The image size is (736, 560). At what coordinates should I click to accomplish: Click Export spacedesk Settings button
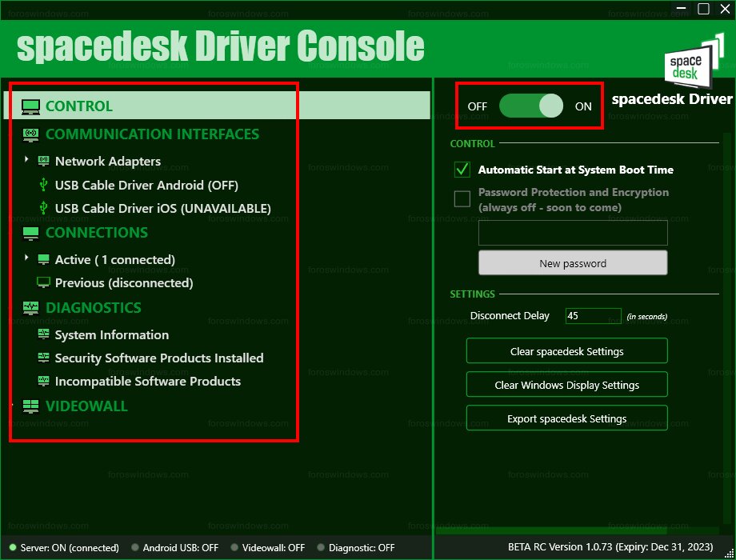pyautogui.click(x=566, y=418)
